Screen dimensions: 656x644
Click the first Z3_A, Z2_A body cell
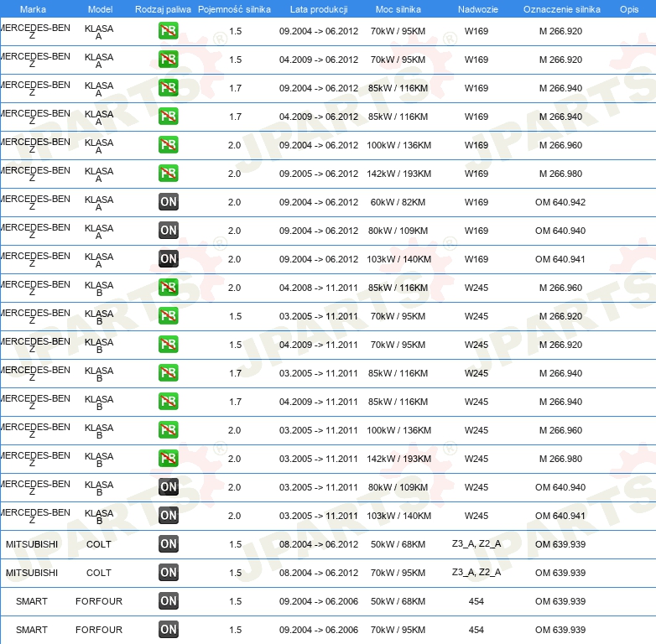click(476, 544)
